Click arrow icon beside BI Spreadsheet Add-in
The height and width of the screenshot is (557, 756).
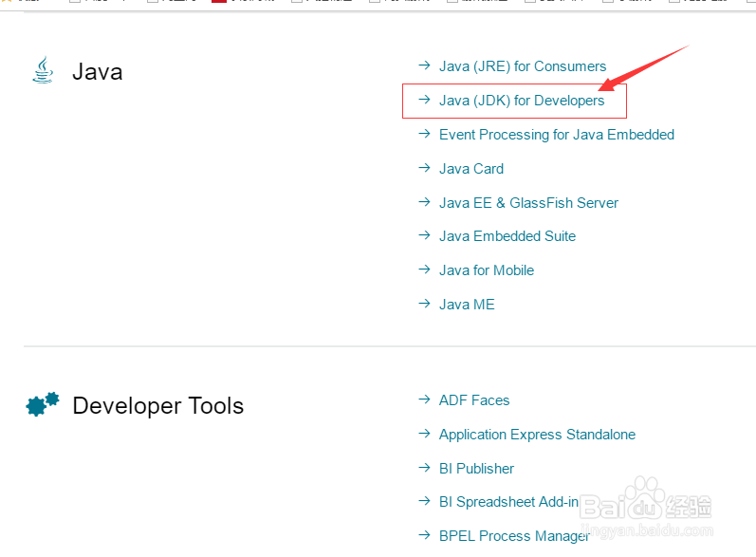tap(424, 501)
